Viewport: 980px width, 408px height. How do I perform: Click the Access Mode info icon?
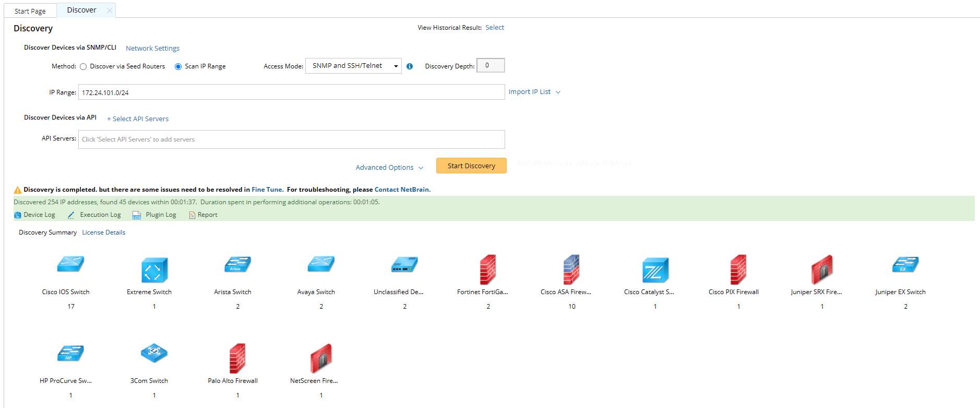click(410, 66)
